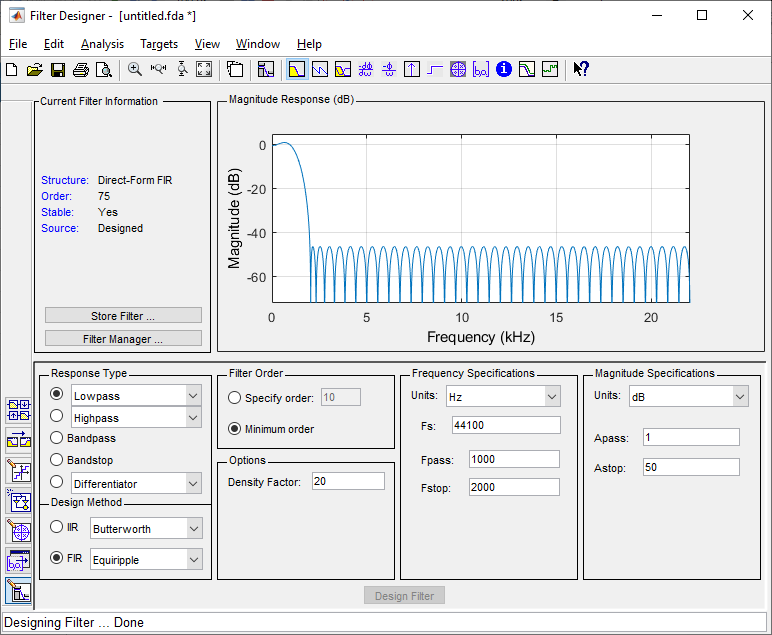The width and height of the screenshot is (772, 635).
Task: Open the Targets menu
Action: tap(159, 44)
